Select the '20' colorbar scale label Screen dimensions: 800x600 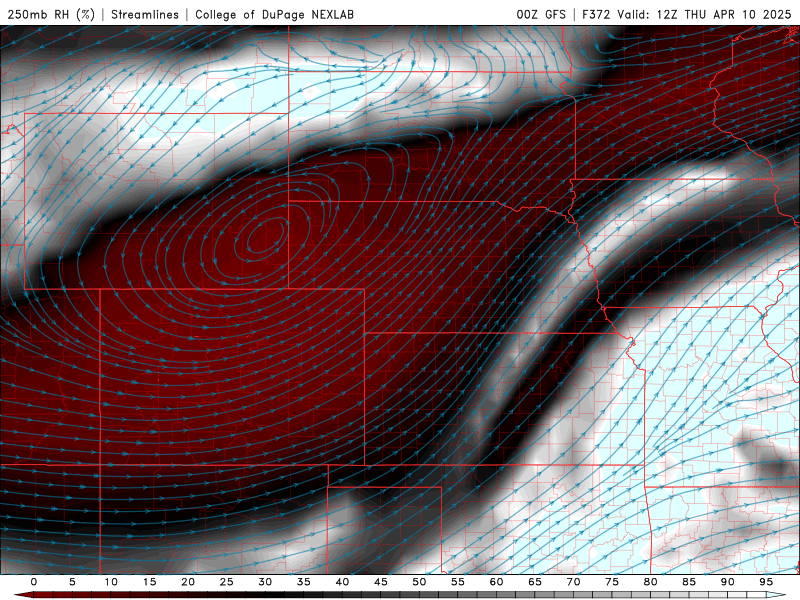[x=188, y=582]
